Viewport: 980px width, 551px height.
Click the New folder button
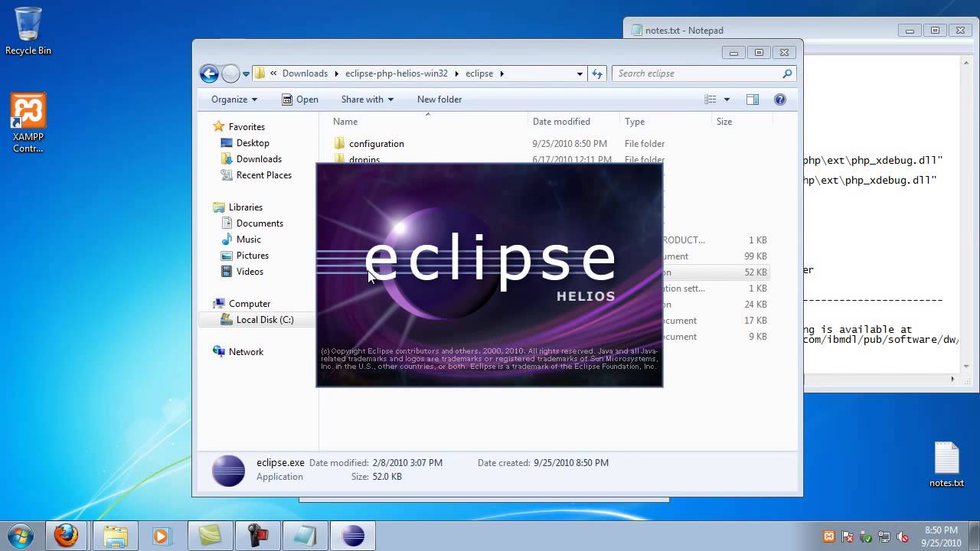click(439, 99)
